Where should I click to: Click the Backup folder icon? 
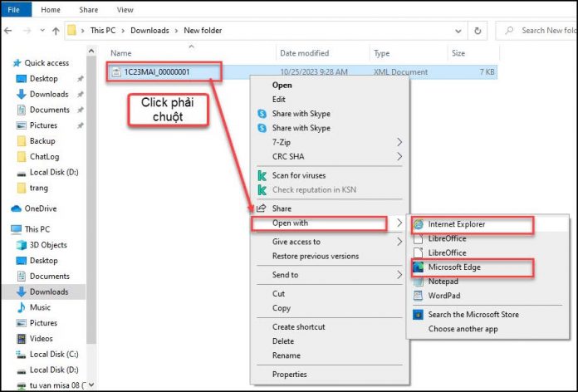pos(22,141)
